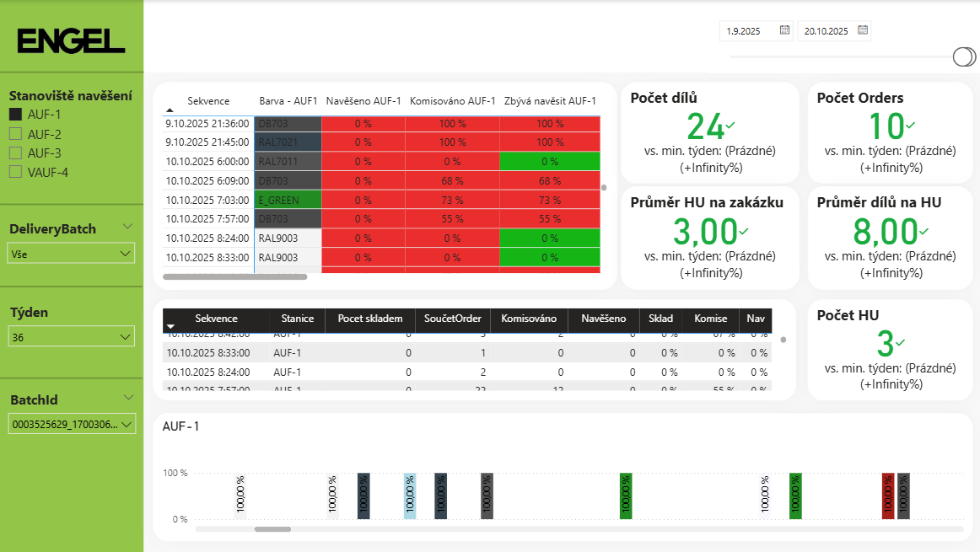The image size is (980, 552).
Task: Click the ENGEL logo
Action: [71, 40]
